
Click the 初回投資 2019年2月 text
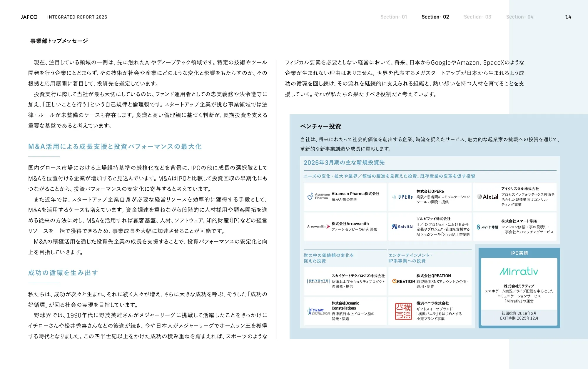519,313
